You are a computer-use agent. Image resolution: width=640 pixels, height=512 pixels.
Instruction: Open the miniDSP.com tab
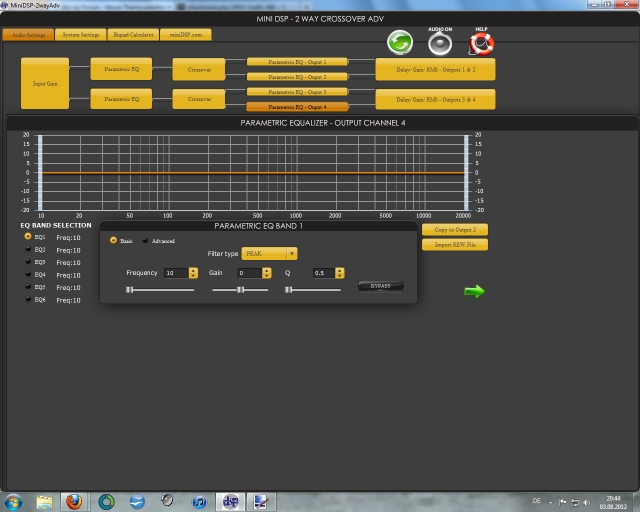coord(186,35)
